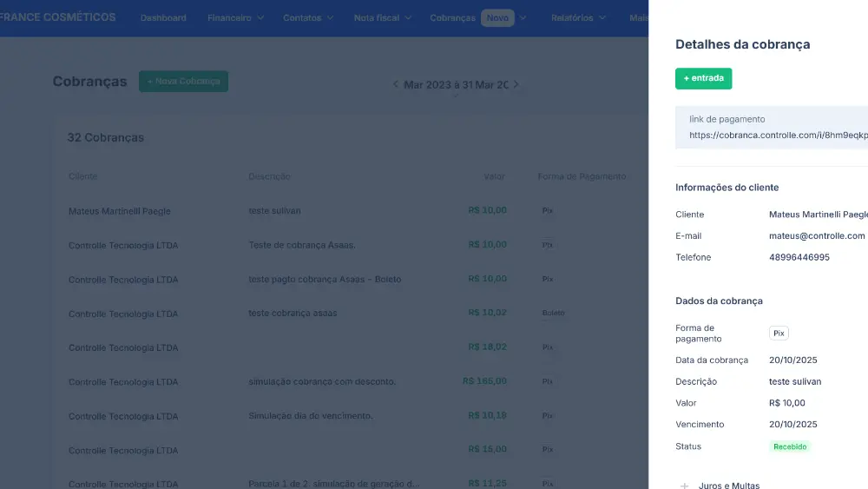
Task: Select the 'teste cobrança asaas' description
Action: (x=293, y=313)
